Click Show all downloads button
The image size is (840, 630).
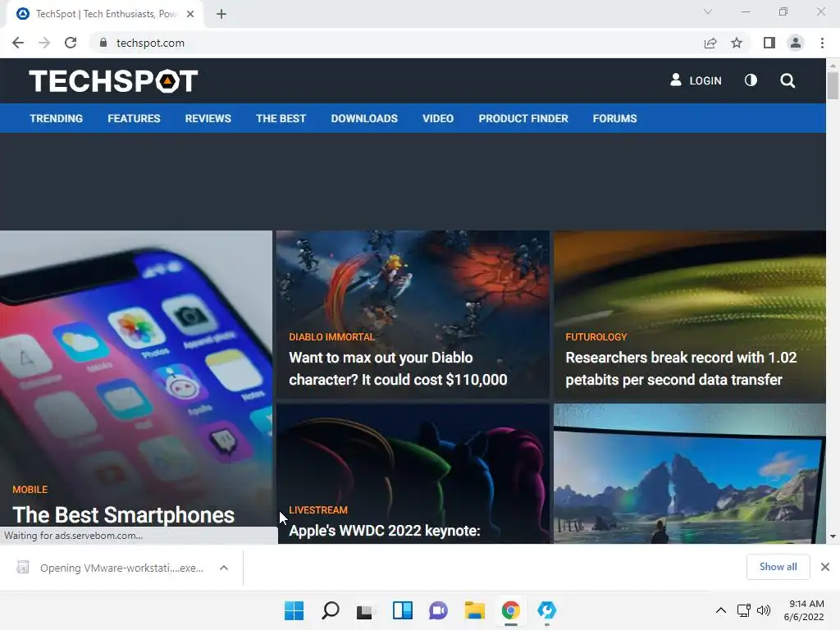[x=778, y=567]
